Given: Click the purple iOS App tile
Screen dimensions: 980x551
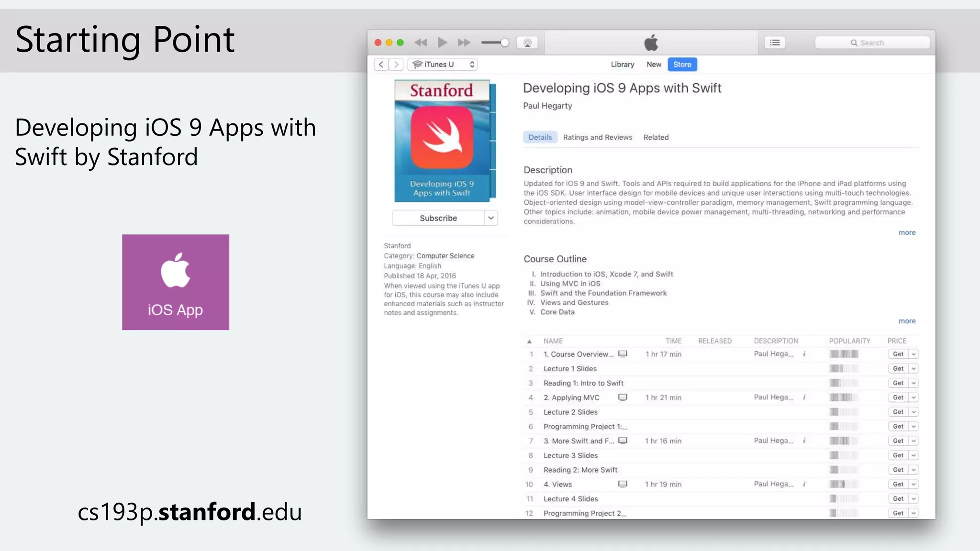Looking at the screenshot, I should click(176, 282).
